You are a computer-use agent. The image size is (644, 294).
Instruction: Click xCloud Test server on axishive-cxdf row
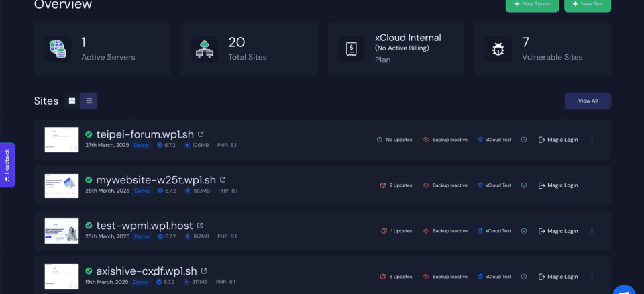[x=494, y=277]
